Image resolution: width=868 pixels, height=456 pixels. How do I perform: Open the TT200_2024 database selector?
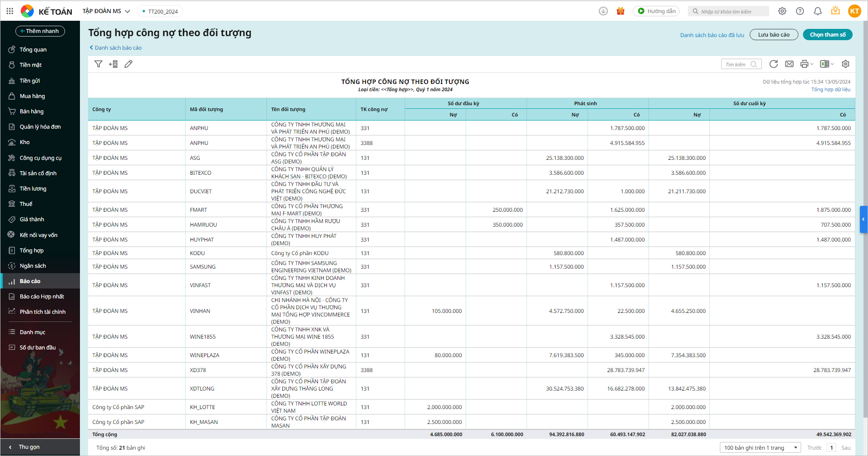point(160,11)
